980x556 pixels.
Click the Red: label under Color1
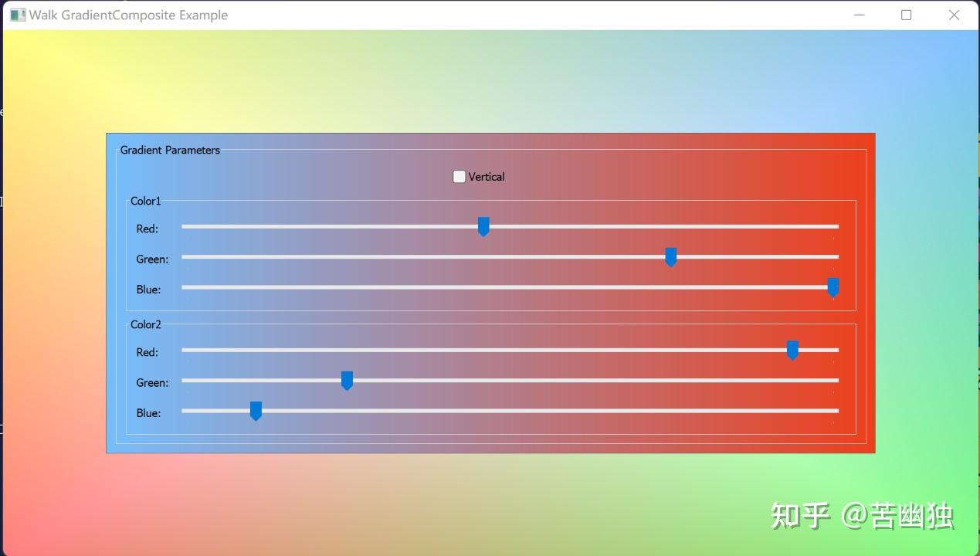point(148,229)
